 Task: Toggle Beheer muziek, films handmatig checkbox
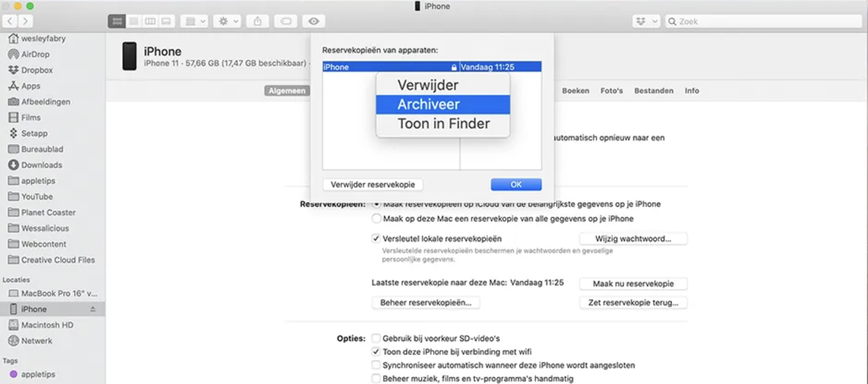pos(376,378)
